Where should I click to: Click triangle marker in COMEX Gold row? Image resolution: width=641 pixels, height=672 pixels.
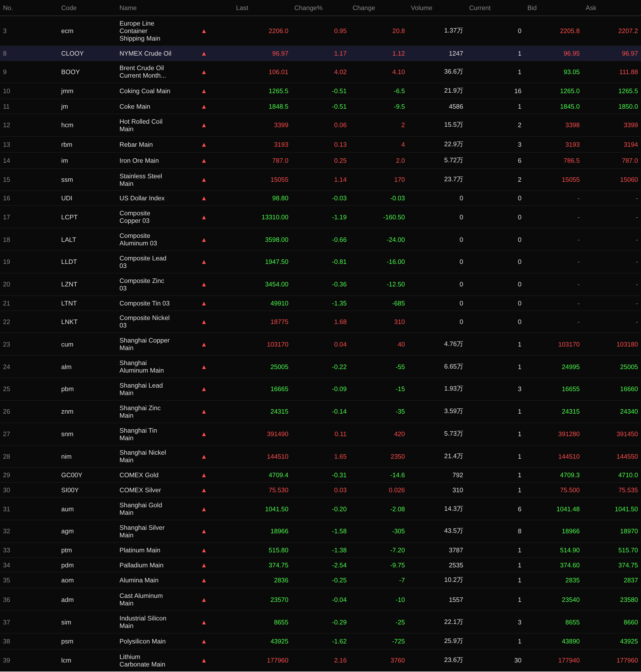204,475
